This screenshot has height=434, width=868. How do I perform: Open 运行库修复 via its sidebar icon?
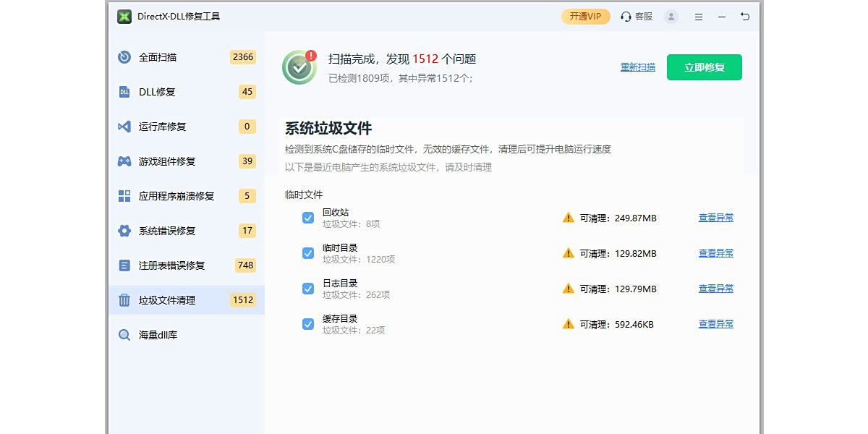click(124, 127)
